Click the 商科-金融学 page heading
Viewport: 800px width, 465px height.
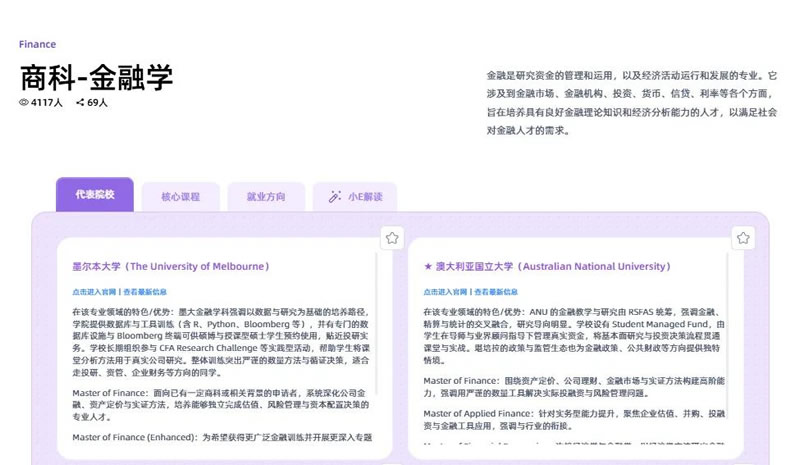coord(96,77)
